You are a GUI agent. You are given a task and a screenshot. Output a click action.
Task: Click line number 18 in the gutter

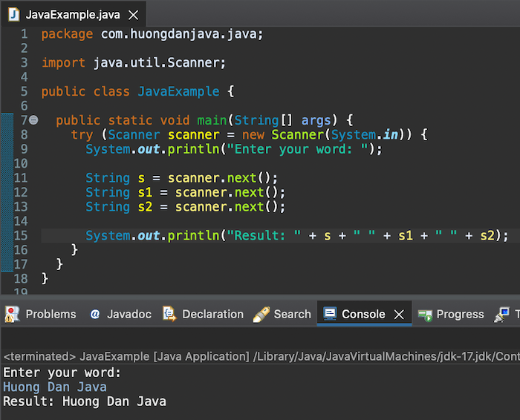(21, 278)
